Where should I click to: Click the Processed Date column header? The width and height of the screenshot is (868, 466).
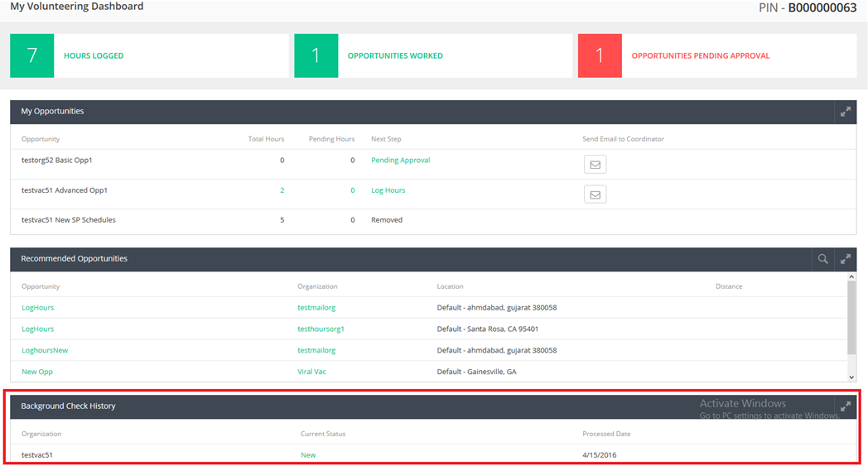[607, 434]
